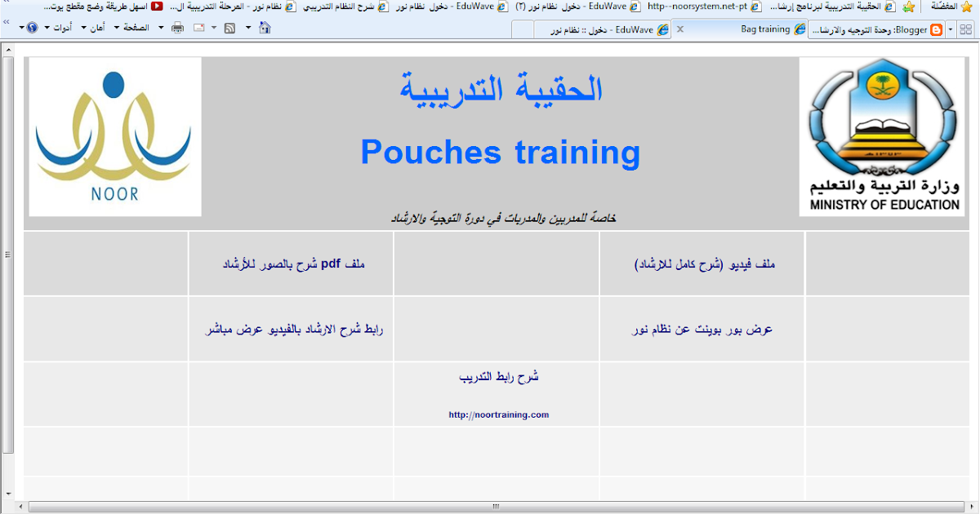
Task: Click the NOOR logo image
Action: pyautogui.click(x=115, y=136)
